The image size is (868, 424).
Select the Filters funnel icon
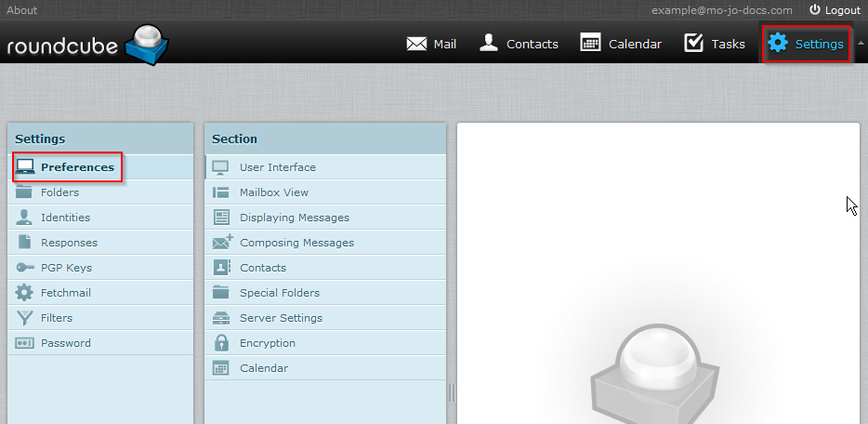click(x=25, y=318)
